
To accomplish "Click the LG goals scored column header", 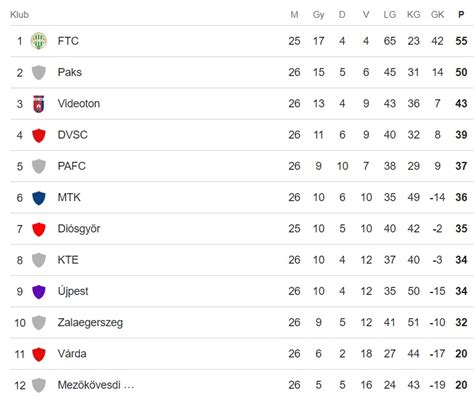I will pyautogui.click(x=390, y=15).
